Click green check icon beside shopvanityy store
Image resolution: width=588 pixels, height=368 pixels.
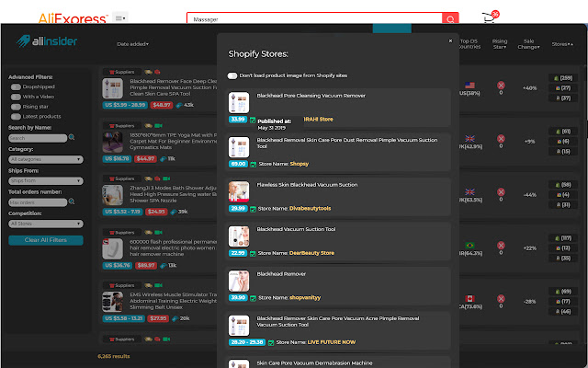click(254, 298)
